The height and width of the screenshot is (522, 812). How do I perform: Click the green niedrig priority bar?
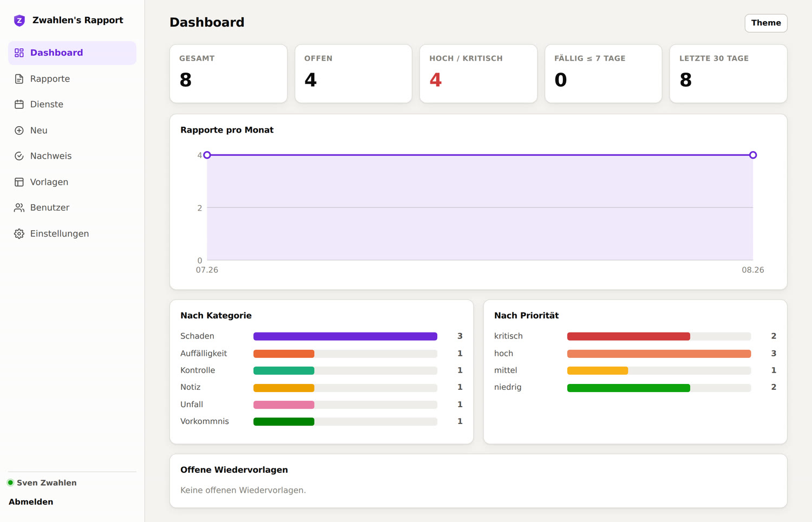(628, 388)
